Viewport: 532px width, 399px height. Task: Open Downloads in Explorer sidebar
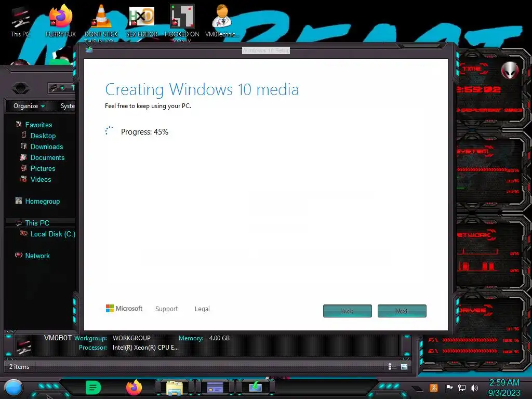pos(47,147)
